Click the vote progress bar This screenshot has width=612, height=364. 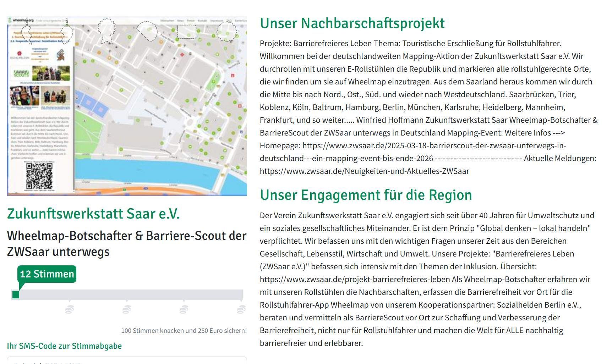(127, 294)
